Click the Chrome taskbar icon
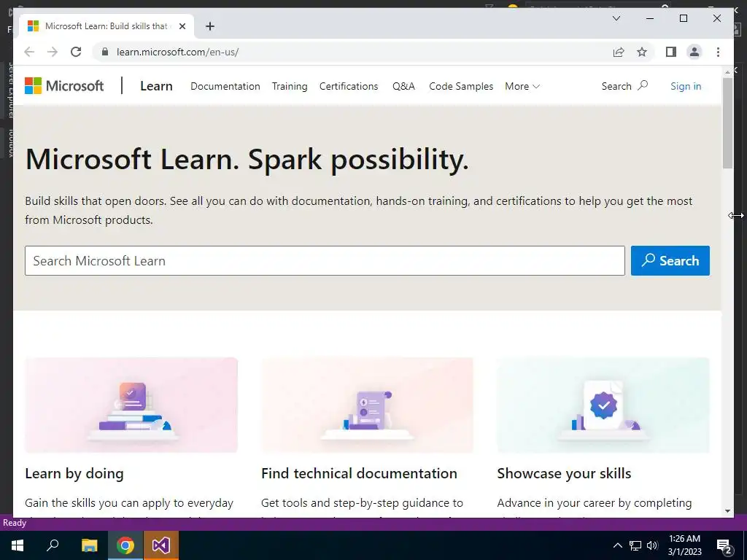Image resolution: width=747 pixels, height=560 pixels. pyautogui.click(x=125, y=545)
